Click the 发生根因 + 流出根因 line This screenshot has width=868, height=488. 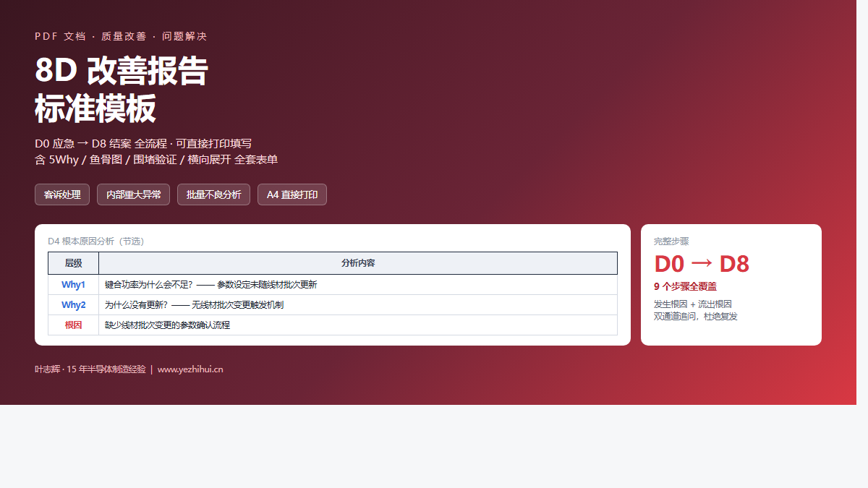coord(693,304)
